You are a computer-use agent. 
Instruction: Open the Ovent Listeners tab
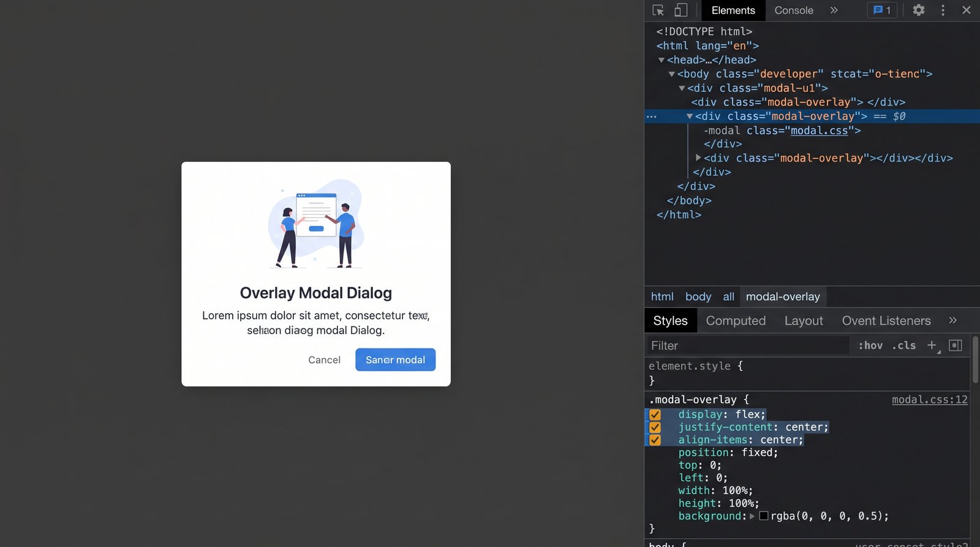pyautogui.click(x=886, y=320)
